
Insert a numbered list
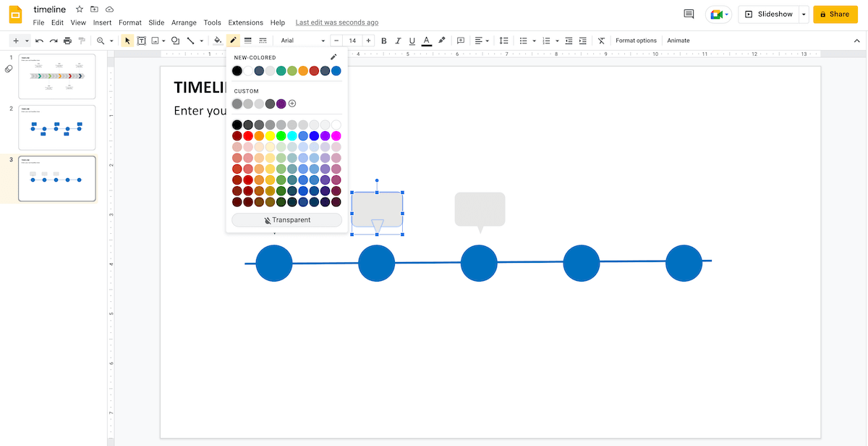546,41
